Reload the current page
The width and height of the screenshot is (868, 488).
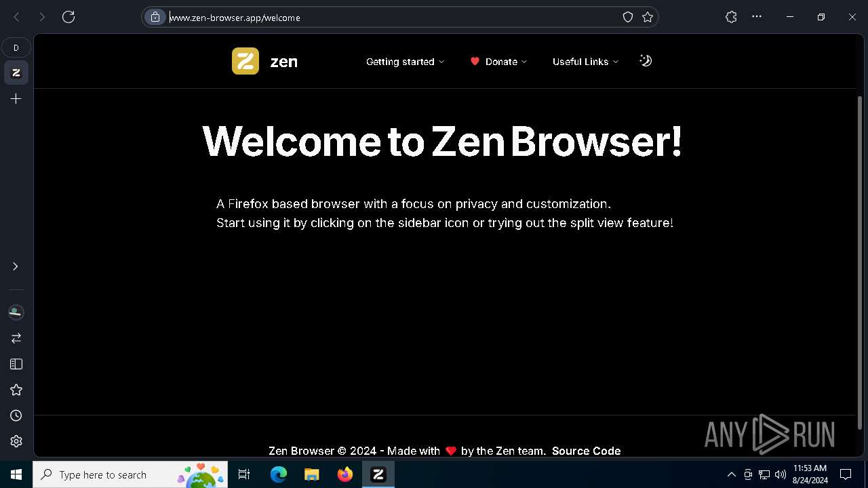click(x=68, y=17)
